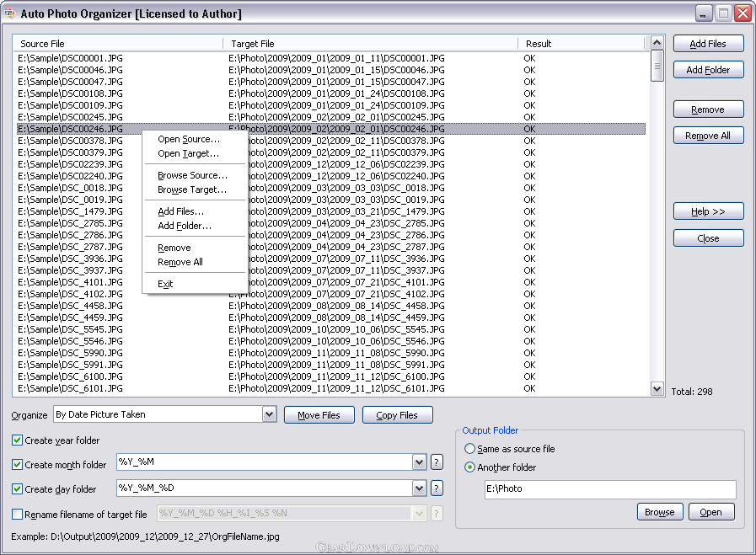Click the Remove All button on right
Image resolution: width=756 pixels, height=555 pixels.
[708, 136]
